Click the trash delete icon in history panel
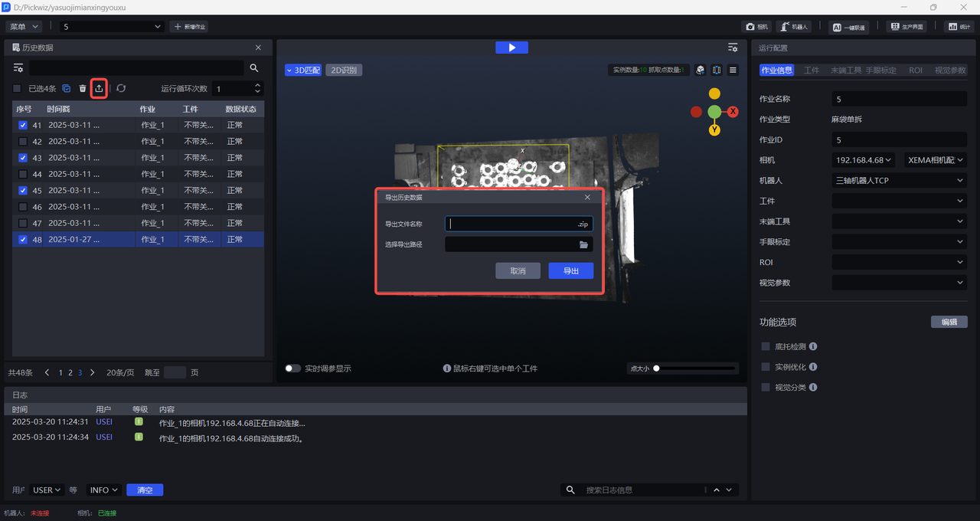Viewport: 980px width, 521px height. pos(83,89)
